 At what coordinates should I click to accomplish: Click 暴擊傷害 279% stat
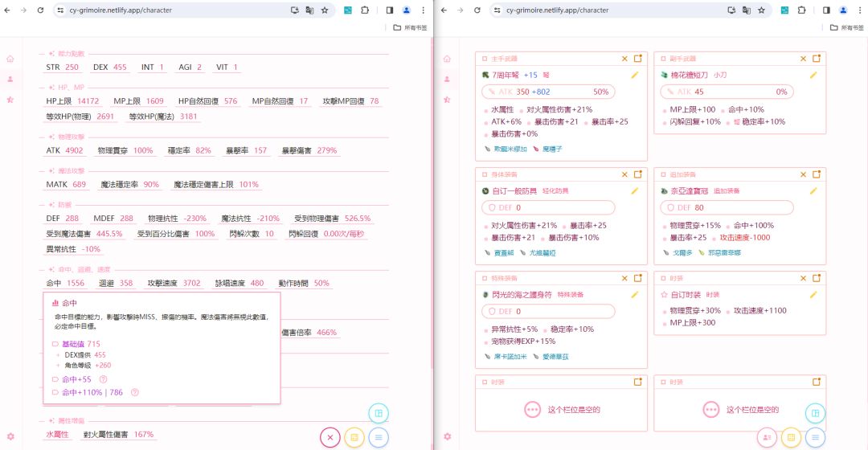point(309,150)
